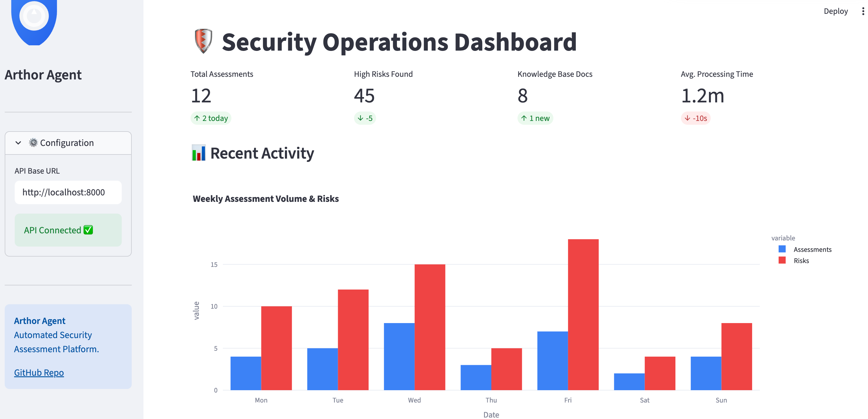Click inside the API Base URL input field
This screenshot has height=419, width=868.
tap(68, 192)
